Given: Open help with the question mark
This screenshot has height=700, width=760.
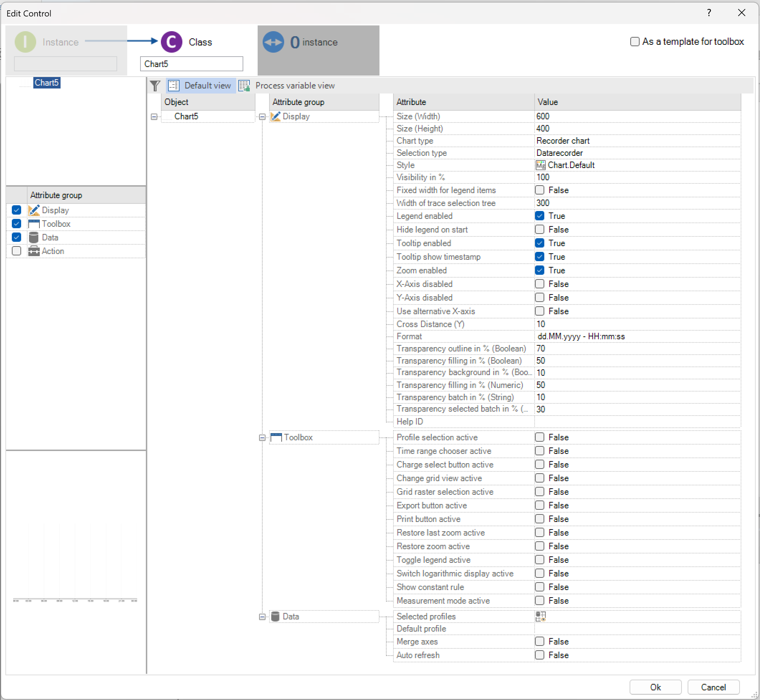Looking at the screenshot, I should (x=709, y=13).
